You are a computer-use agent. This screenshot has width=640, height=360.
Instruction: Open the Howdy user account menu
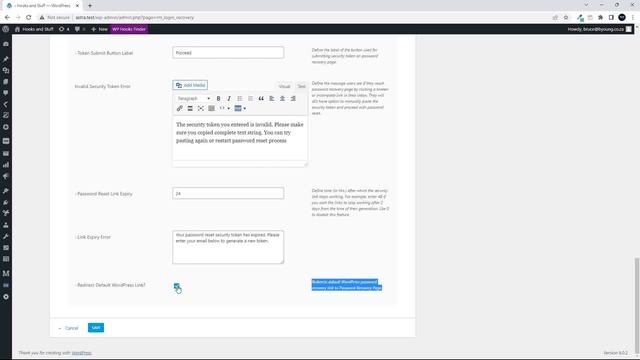[x=600, y=29]
